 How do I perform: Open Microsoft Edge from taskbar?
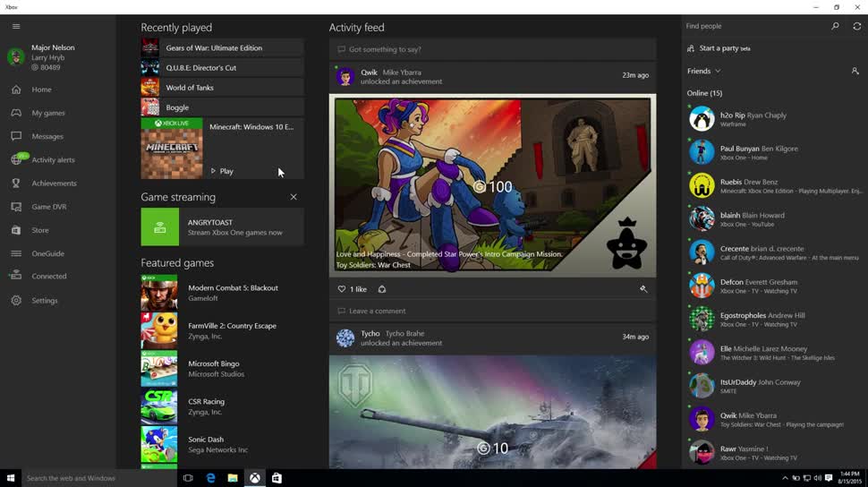(x=210, y=478)
